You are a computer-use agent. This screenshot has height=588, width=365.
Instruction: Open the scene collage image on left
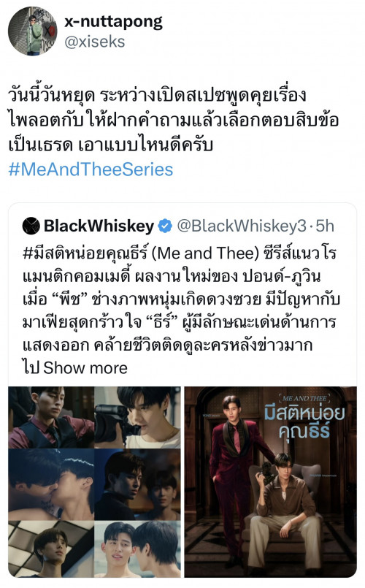(x=94, y=482)
